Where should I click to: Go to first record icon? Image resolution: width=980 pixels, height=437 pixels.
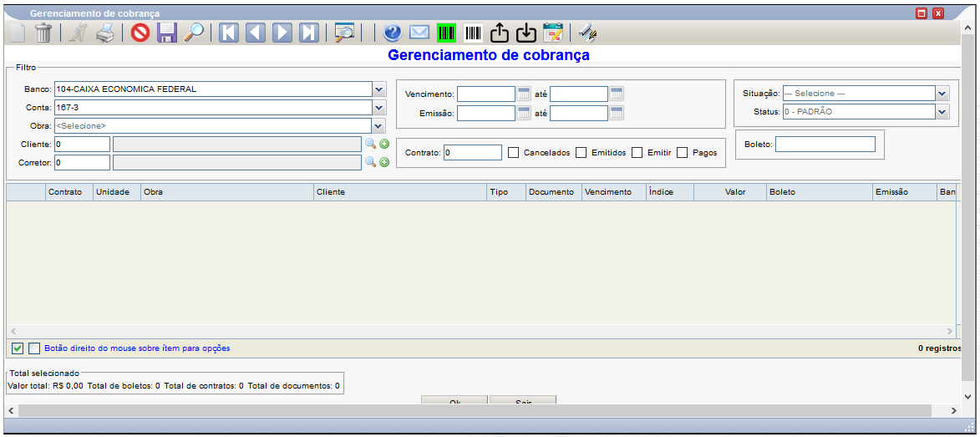click(x=229, y=33)
